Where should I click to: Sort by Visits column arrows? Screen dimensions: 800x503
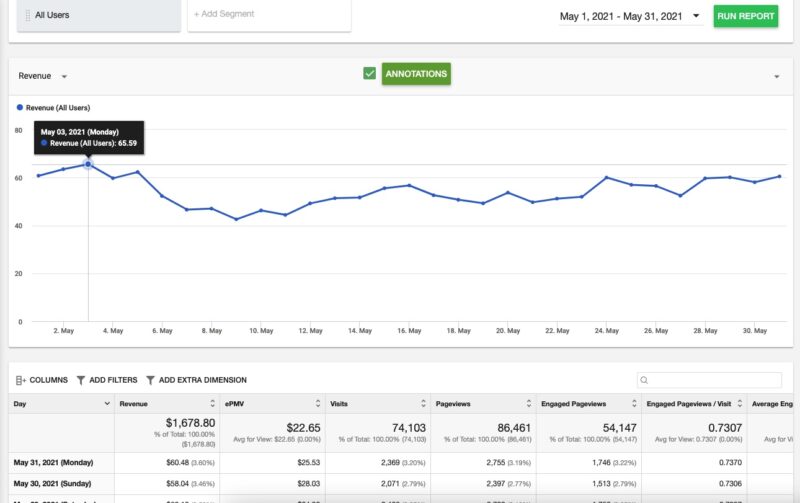pos(423,404)
